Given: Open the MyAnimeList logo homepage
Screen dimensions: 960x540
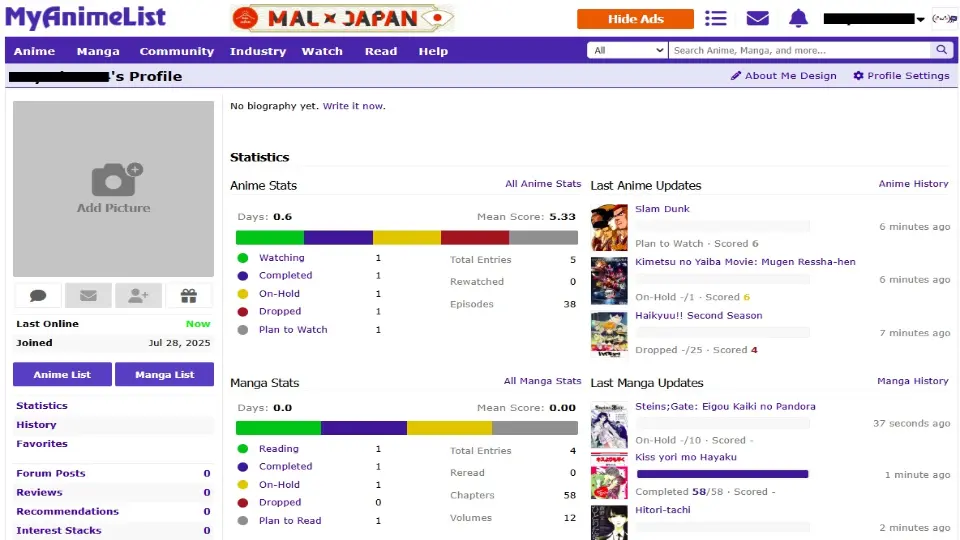Looking at the screenshot, I should (85, 17).
